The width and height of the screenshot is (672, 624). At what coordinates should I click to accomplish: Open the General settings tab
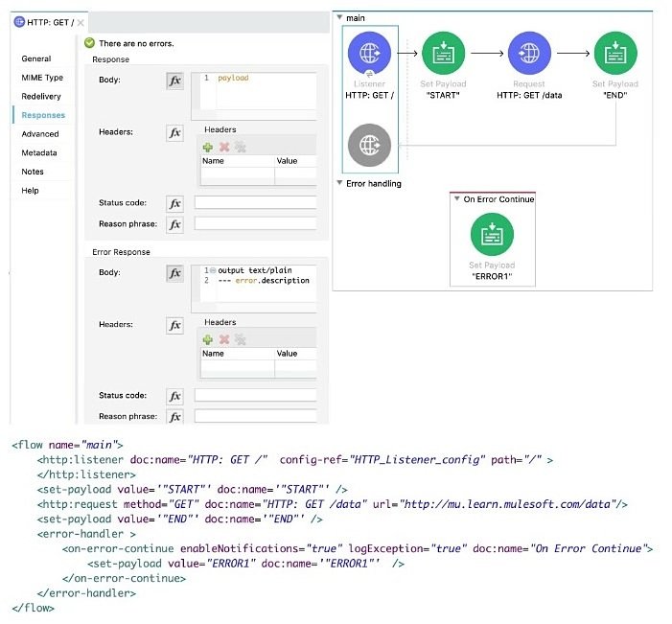[x=36, y=58]
